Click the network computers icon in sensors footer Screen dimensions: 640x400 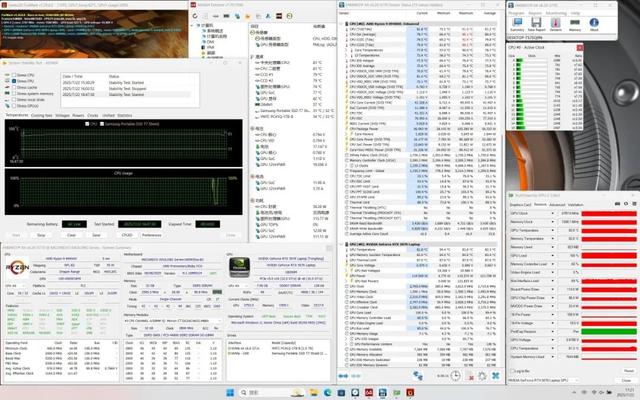418,376
